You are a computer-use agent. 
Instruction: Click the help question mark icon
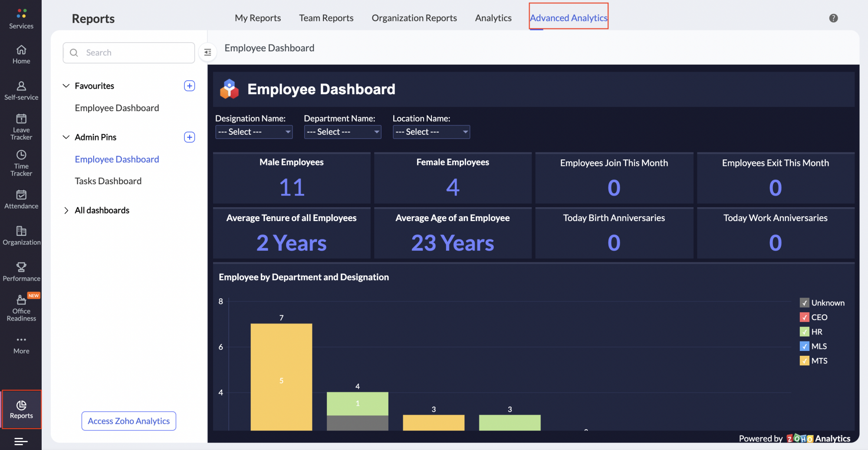833,18
